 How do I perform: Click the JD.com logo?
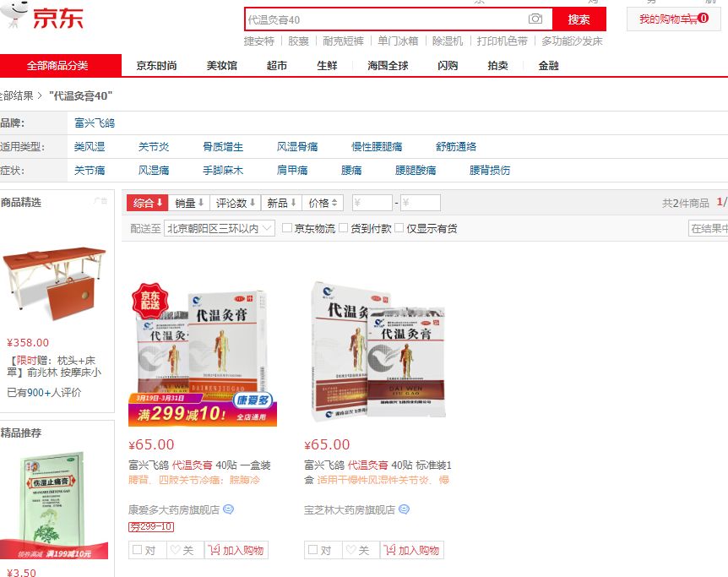pos(43,16)
